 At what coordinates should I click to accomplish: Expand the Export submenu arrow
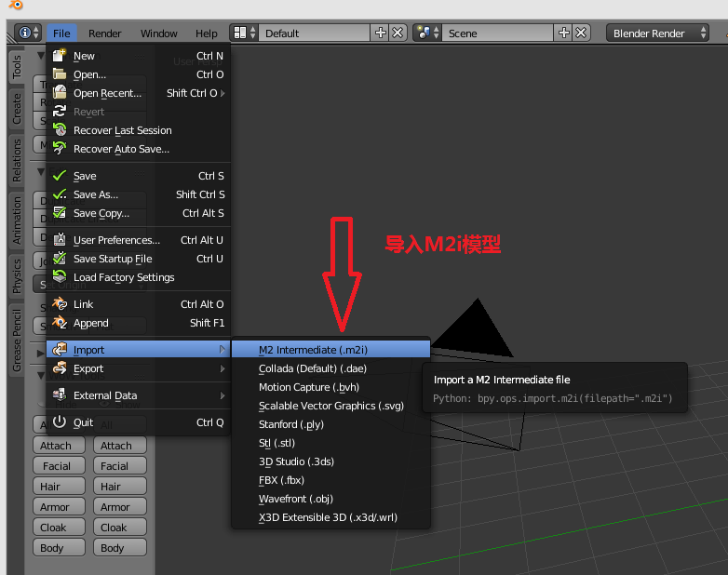(222, 368)
